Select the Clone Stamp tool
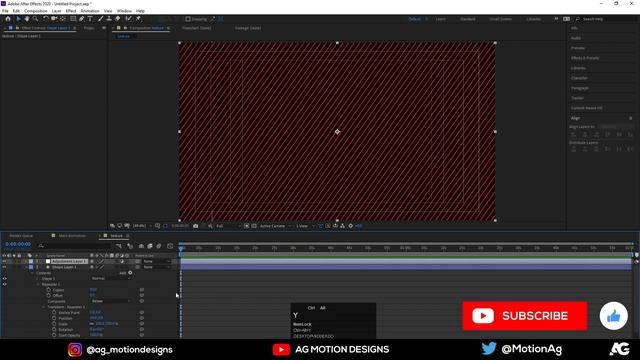Image resolution: width=640 pixels, height=360 pixels. pos(109,19)
